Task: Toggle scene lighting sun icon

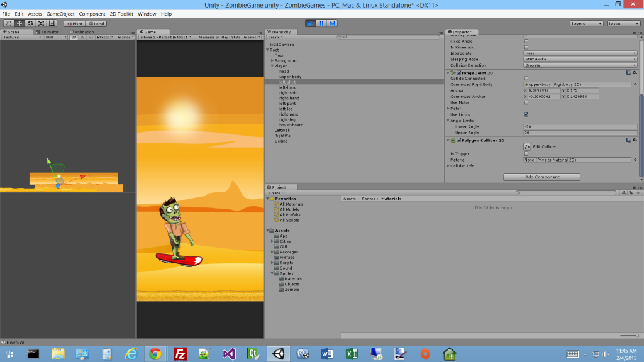Action: coord(82,37)
